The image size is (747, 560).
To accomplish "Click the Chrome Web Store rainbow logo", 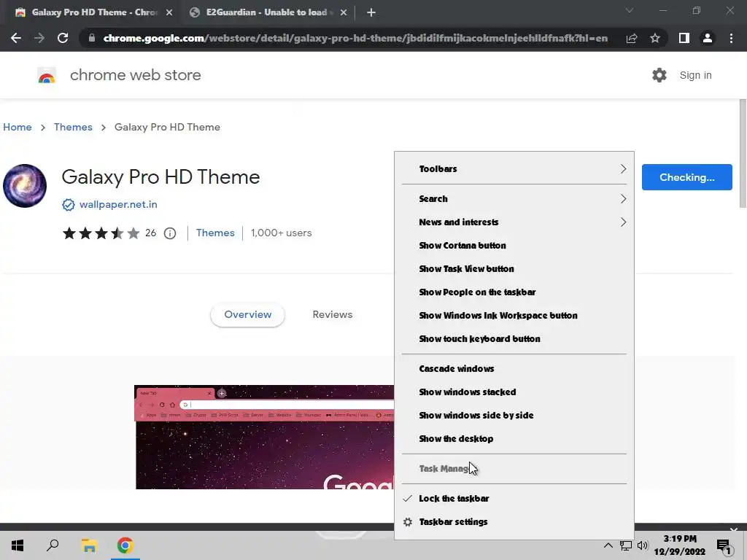I will point(47,75).
